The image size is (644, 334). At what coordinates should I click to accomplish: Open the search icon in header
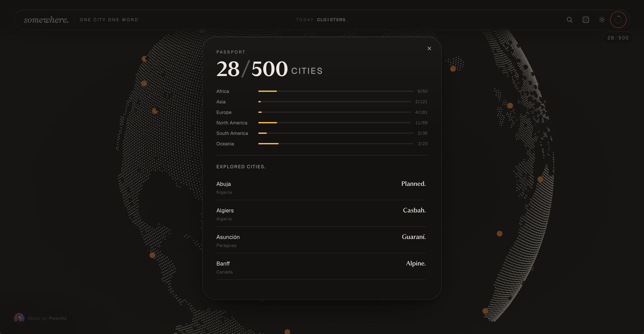coord(570,20)
